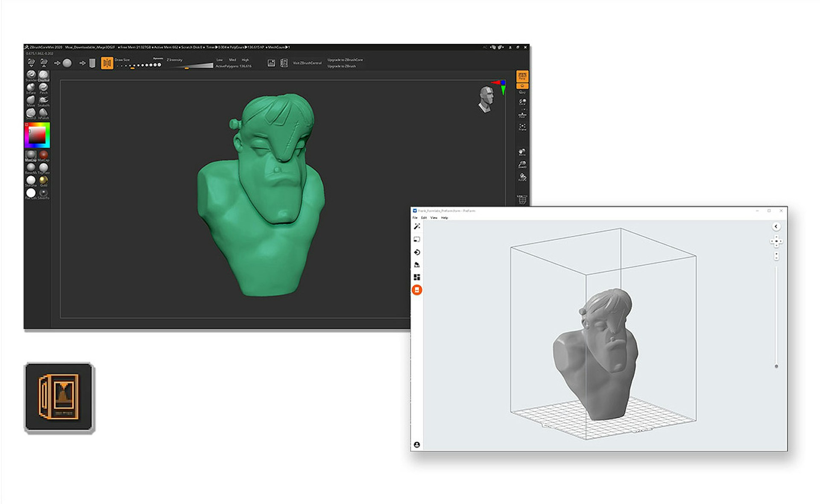Choose the SilverFoil material sphere

tap(44, 194)
